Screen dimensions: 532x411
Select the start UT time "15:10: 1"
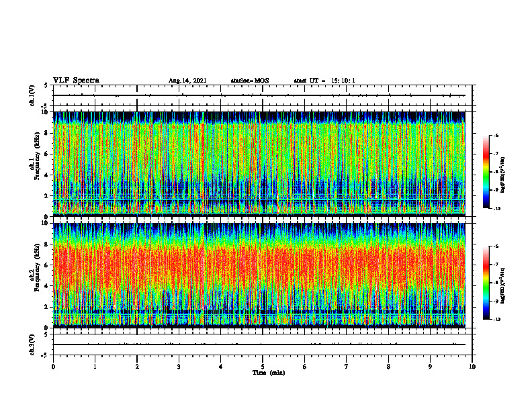pyautogui.click(x=343, y=81)
